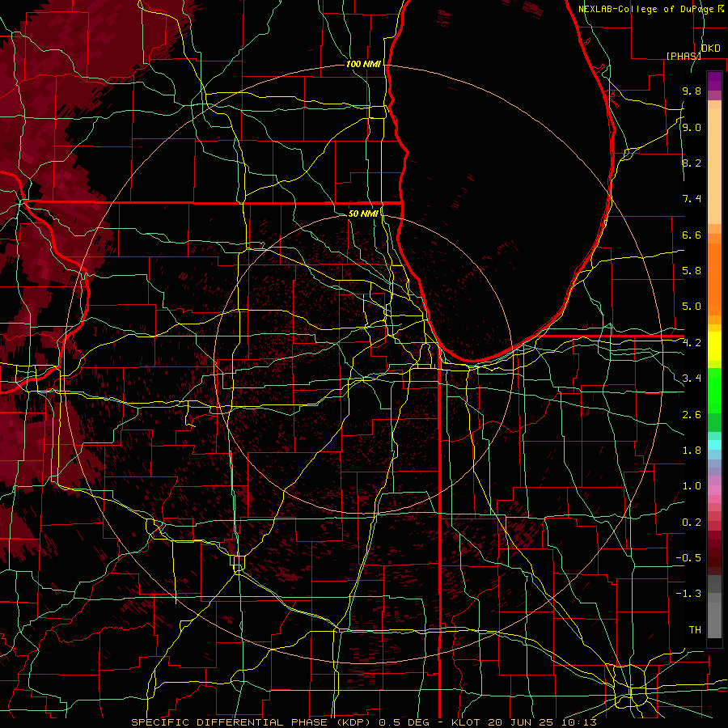The image size is (728, 728).
Task: Click the 50 NMI range ring label
Action: point(363,214)
